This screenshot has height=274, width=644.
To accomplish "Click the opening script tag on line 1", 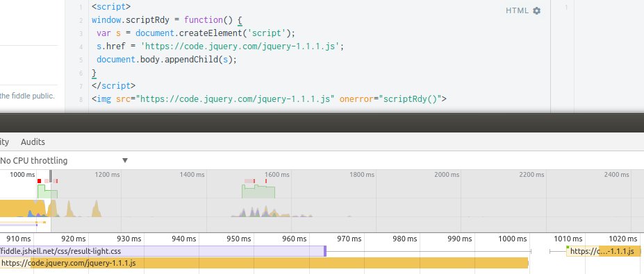I will tap(111, 6).
